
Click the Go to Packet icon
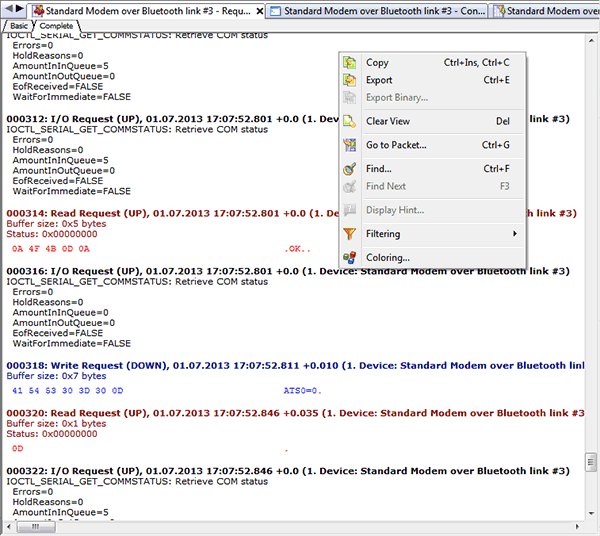[349, 145]
